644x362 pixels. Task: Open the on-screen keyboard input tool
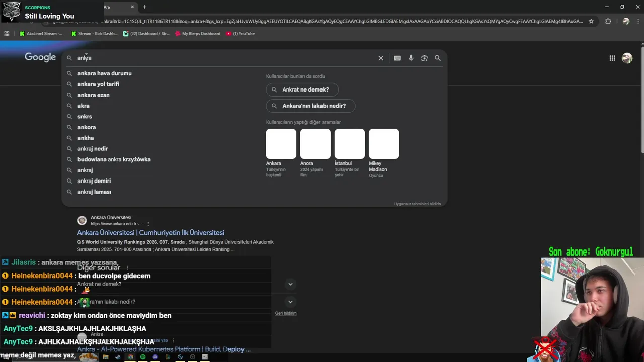397,58
